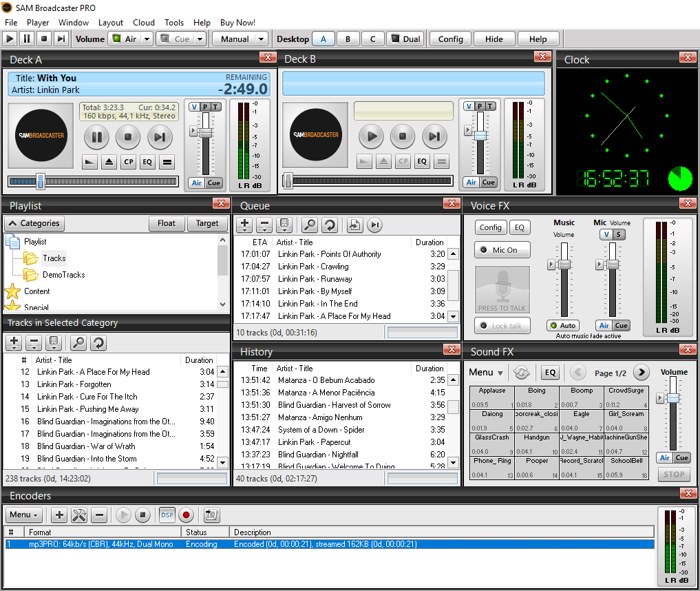Select the DemoTracks folder in the tree
The image size is (700, 591).
(64, 275)
